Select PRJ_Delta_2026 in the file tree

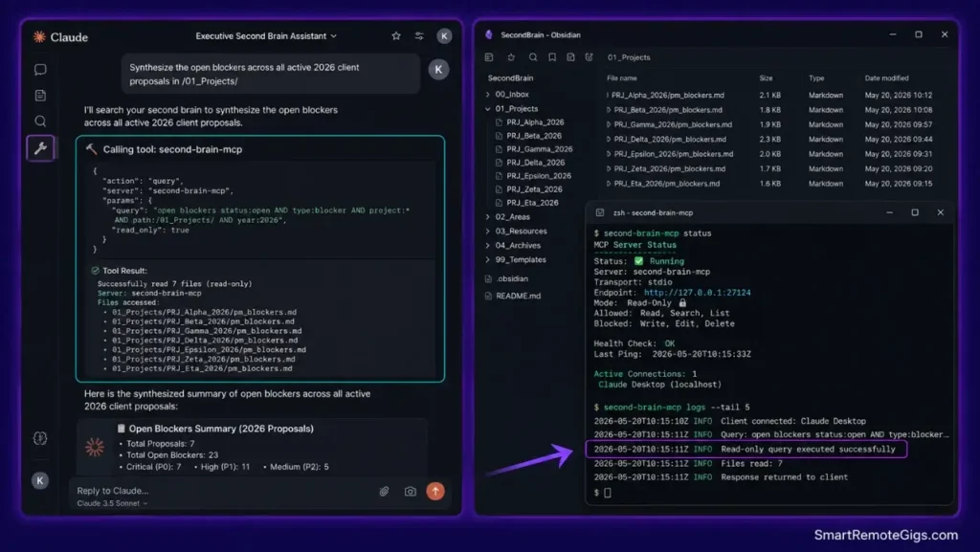click(x=536, y=163)
